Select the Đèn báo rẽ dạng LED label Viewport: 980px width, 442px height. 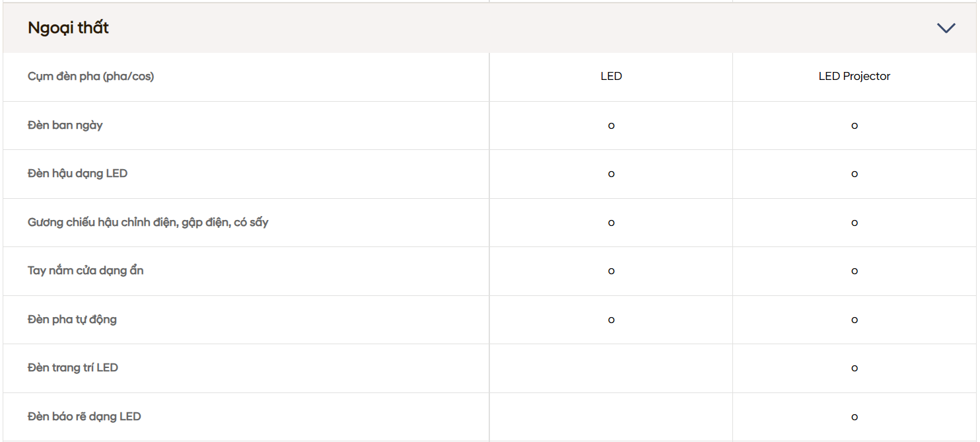click(84, 417)
